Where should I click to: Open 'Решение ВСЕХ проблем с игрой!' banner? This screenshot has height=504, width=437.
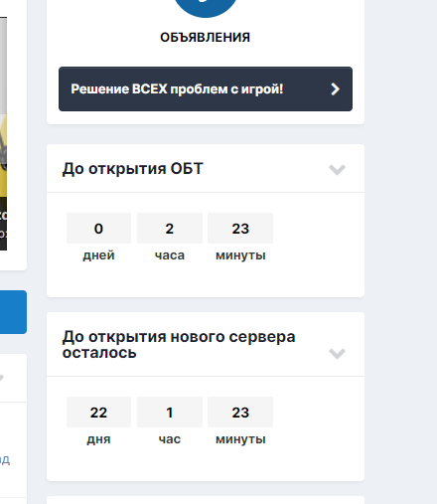(206, 88)
